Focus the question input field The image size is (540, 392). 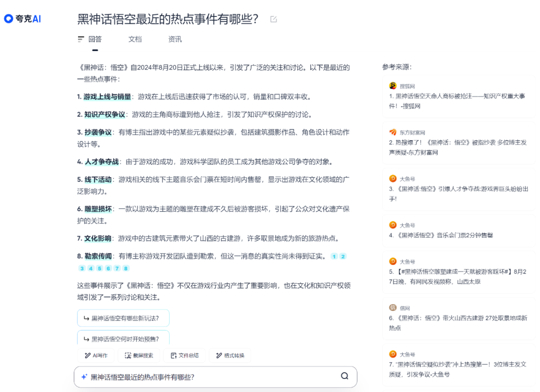pos(215,377)
